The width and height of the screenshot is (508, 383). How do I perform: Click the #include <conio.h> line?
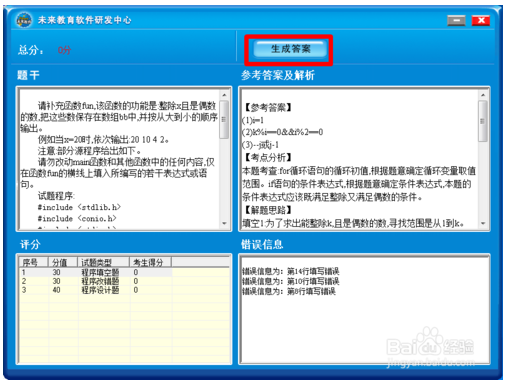coord(77,218)
